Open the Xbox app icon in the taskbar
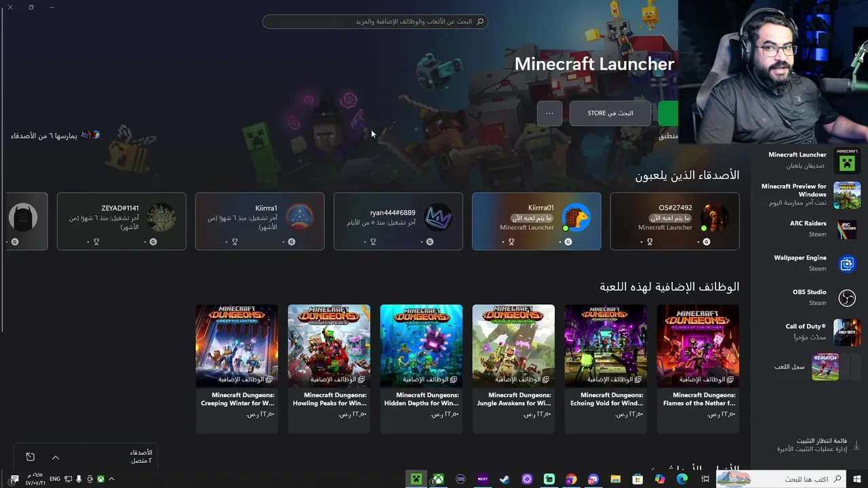Image resolution: width=868 pixels, height=488 pixels. (x=439, y=479)
